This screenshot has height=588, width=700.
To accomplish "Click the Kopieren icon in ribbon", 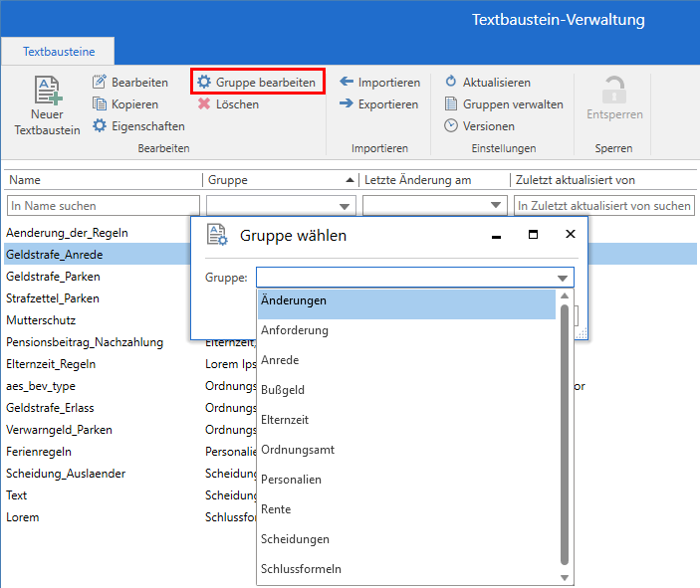I will click(x=100, y=104).
